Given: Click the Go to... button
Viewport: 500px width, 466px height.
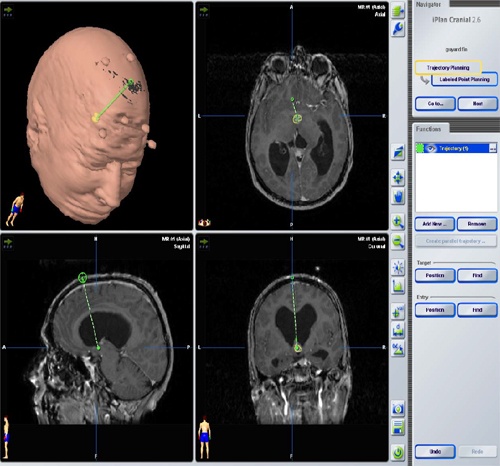Looking at the screenshot, I should [x=435, y=104].
